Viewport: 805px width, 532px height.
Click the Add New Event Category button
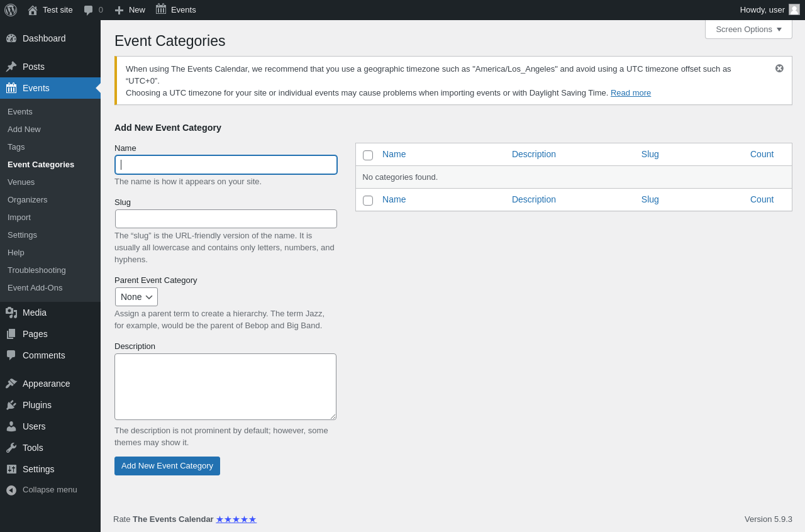click(167, 466)
